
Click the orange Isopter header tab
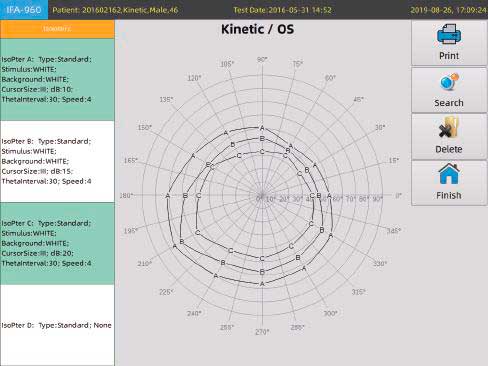coord(57,29)
